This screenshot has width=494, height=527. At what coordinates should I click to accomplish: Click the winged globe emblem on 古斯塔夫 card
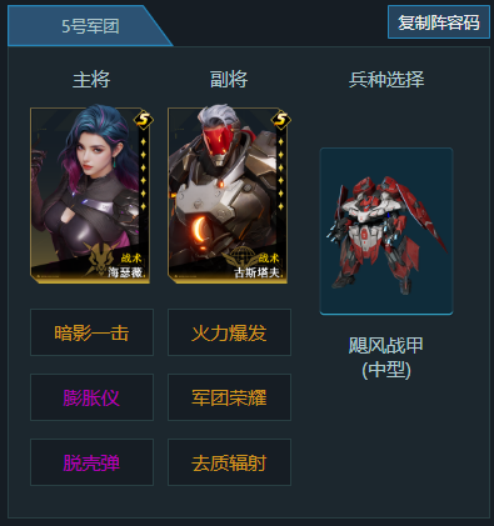click(241, 257)
